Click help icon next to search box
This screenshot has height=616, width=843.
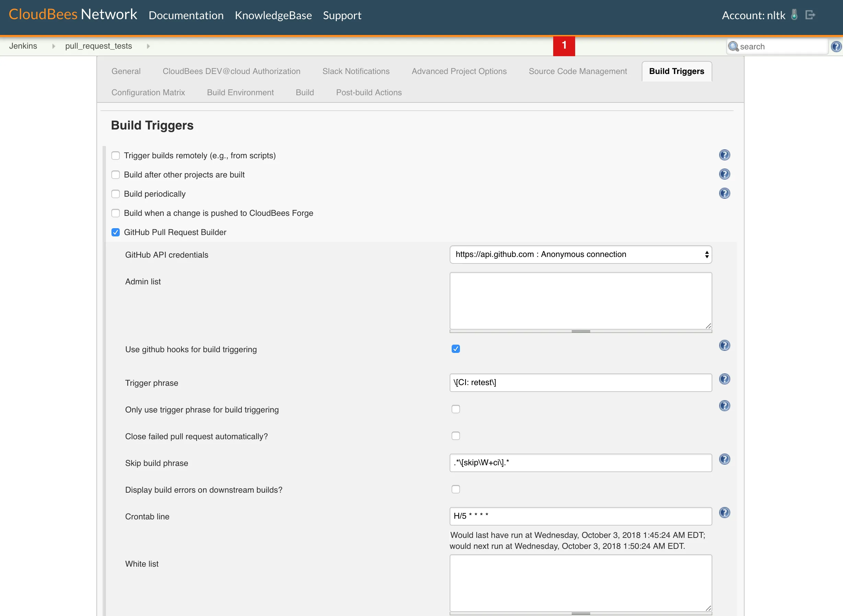tap(836, 46)
